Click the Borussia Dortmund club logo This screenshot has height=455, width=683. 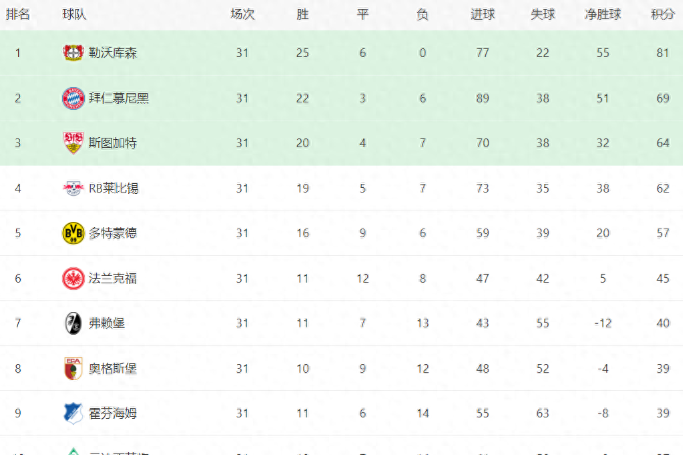tap(72, 232)
